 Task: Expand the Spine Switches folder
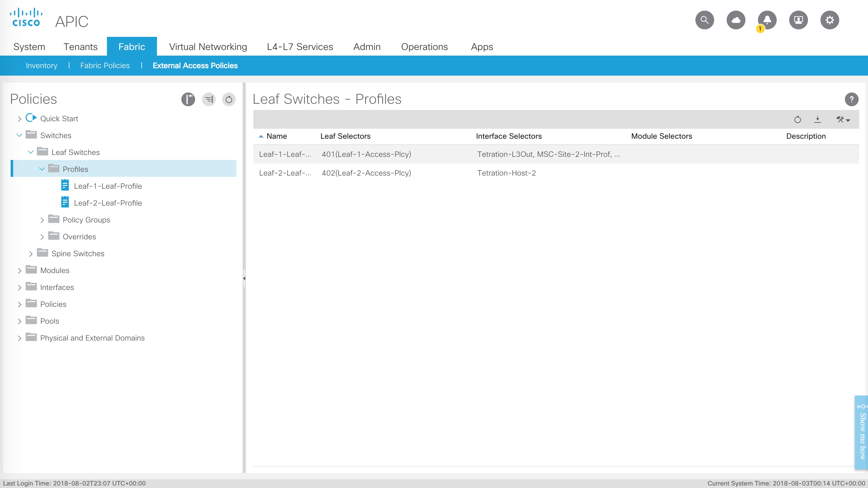pos(31,254)
